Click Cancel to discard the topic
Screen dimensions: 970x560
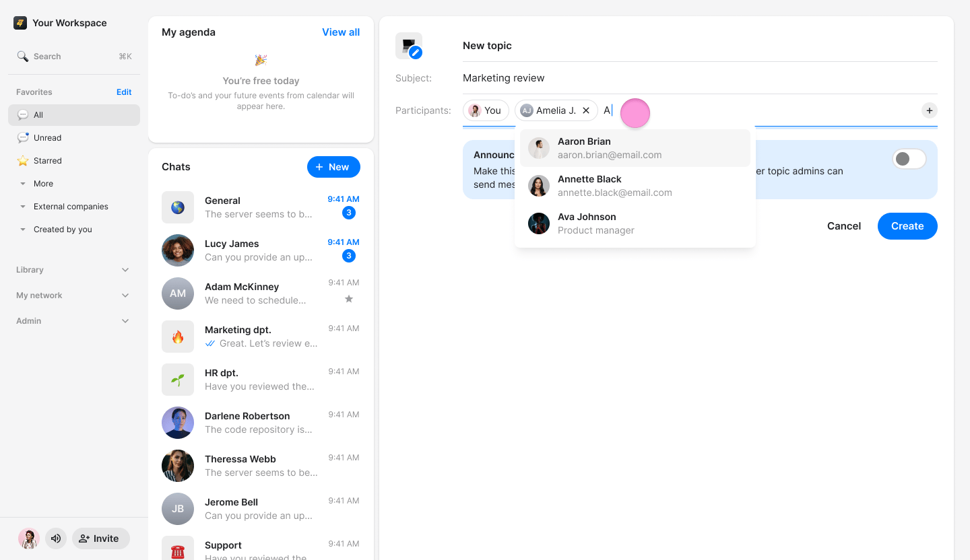[x=844, y=226]
